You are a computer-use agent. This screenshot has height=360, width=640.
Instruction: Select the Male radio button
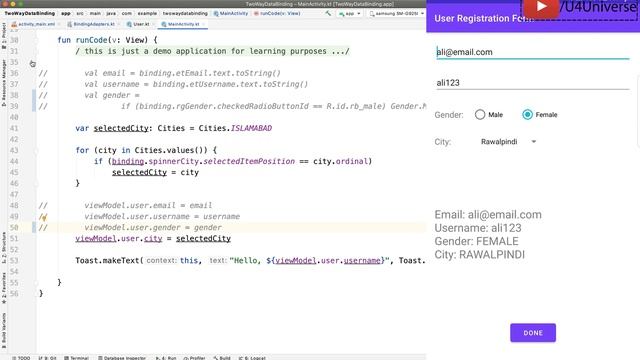pos(480,115)
